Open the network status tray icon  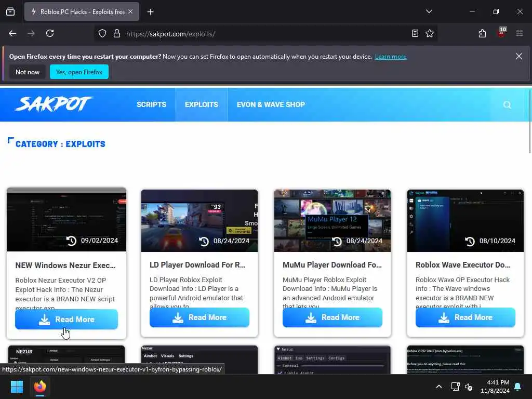(455, 387)
